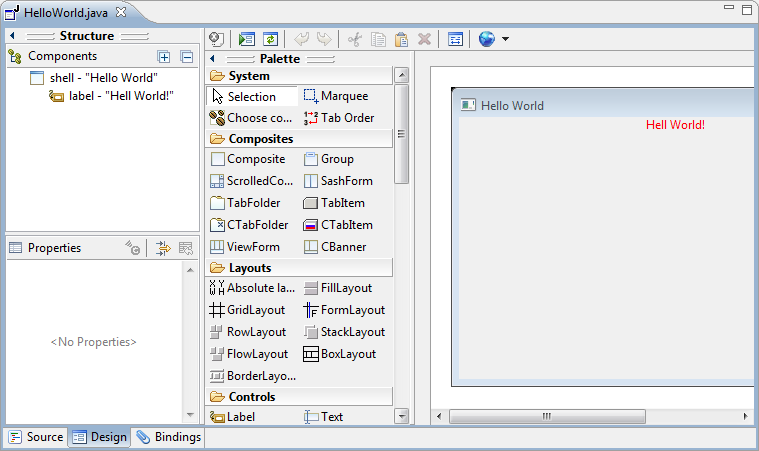Close the HelloWorld.java editor tab
Screen dimensions: 759x451
tap(121, 12)
